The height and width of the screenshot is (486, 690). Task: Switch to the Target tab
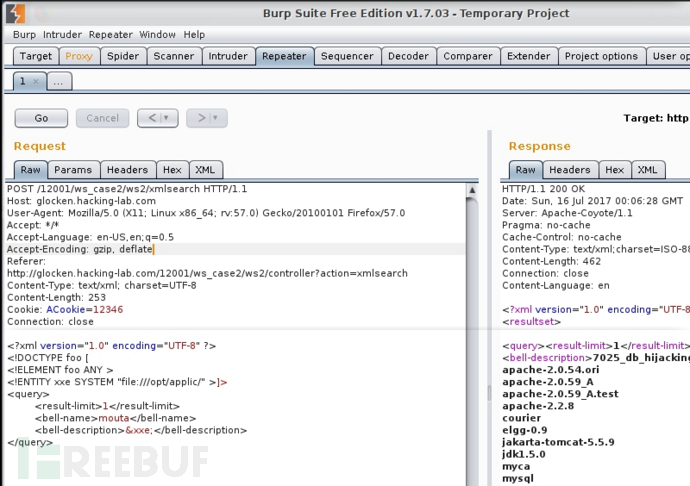36,56
